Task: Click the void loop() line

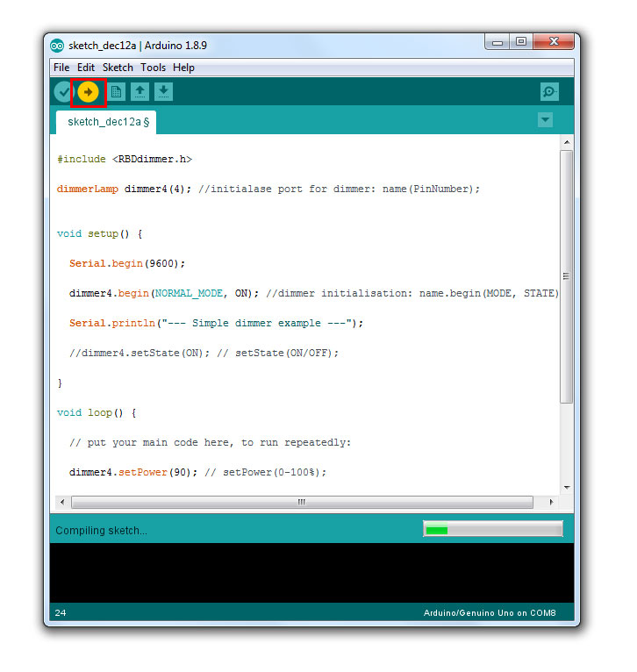Action: pyautogui.click(x=97, y=412)
